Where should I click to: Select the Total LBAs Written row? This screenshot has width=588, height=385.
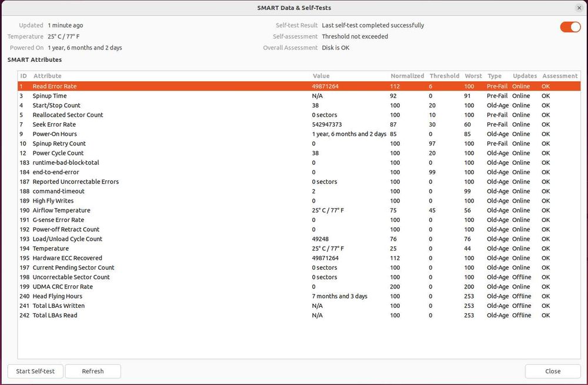299,306
